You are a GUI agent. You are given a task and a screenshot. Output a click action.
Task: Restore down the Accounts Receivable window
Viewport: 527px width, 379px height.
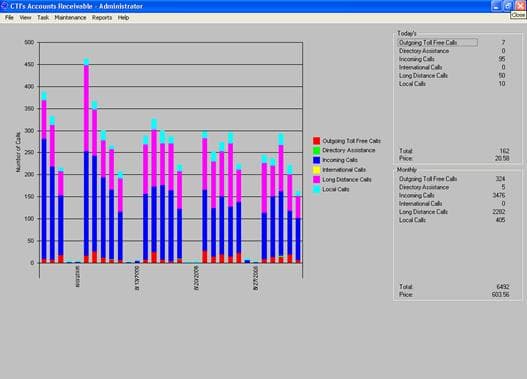tap(508, 6)
